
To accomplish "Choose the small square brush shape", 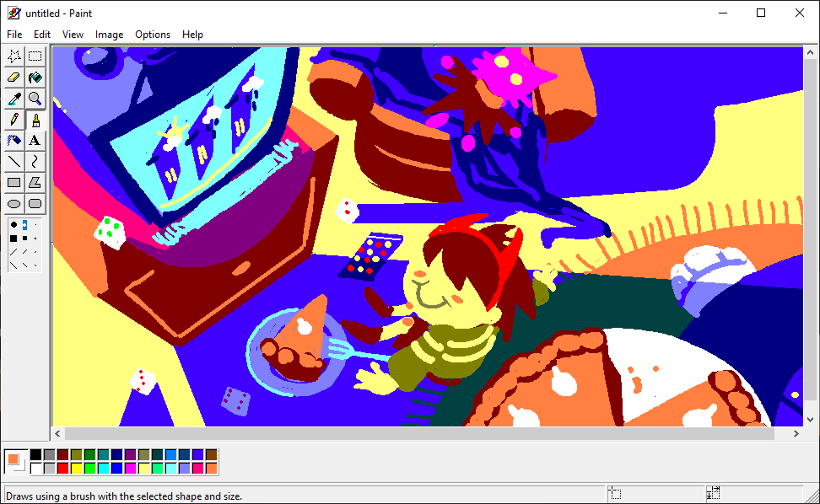I will coord(35,239).
